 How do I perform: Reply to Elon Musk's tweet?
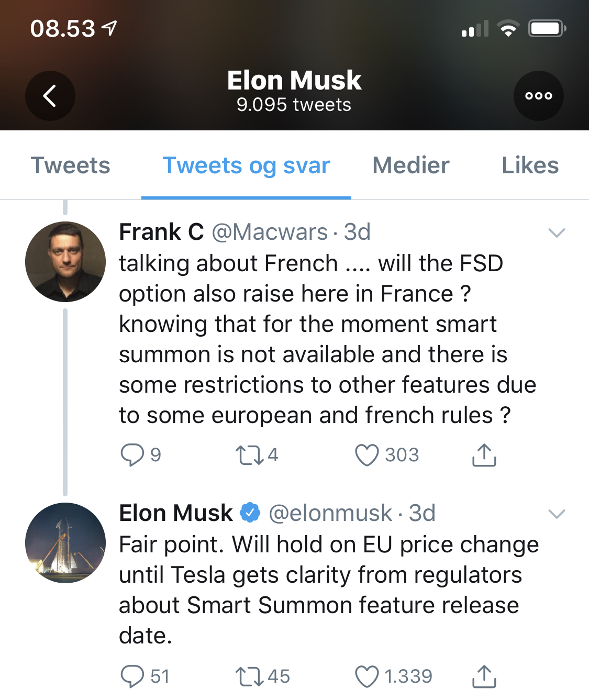(x=132, y=676)
